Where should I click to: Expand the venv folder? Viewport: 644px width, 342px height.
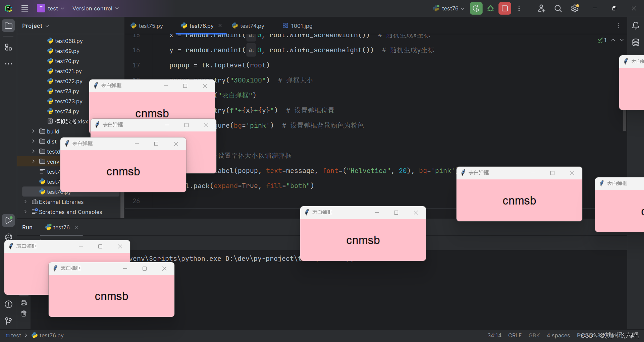tap(33, 161)
